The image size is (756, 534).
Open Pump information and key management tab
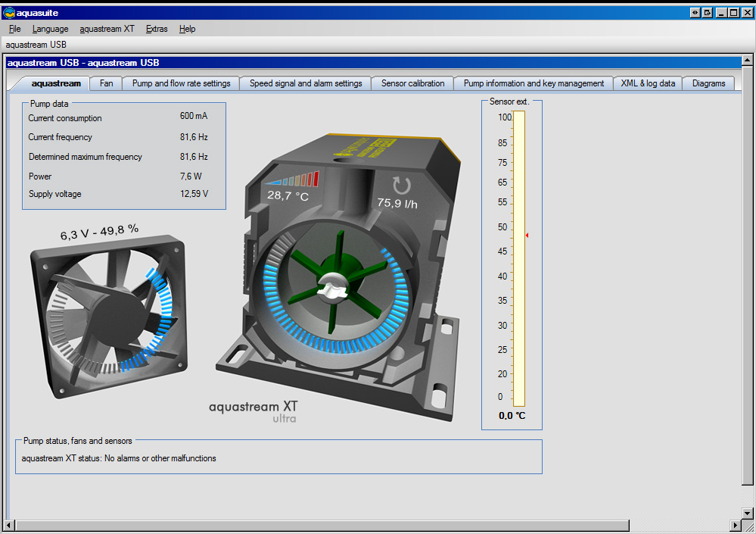pos(534,83)
